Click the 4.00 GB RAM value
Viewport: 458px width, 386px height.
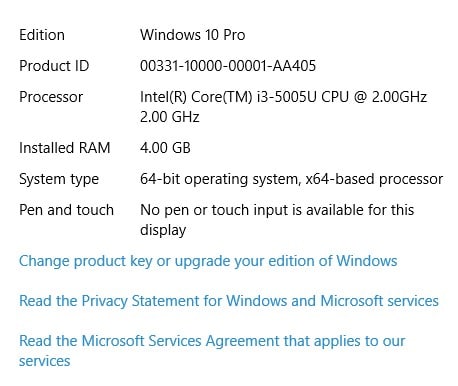tap(165, 148)
